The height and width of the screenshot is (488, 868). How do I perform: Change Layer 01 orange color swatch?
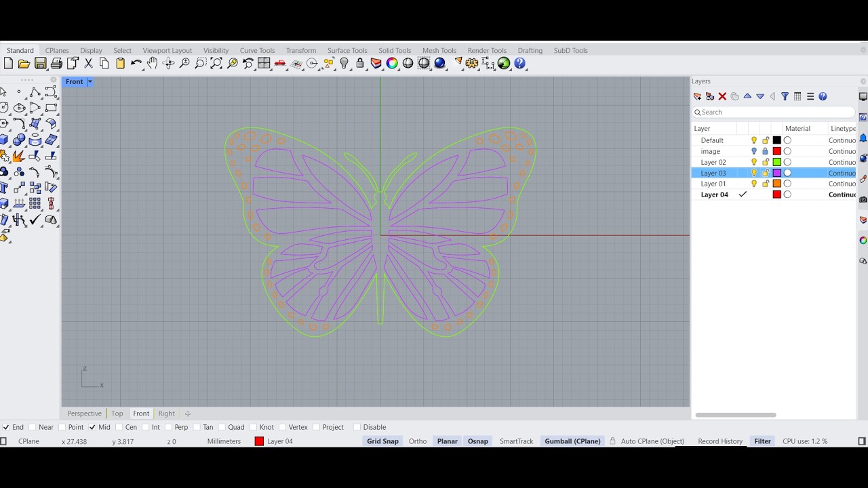pyautogui.click(x=777, y=184)
